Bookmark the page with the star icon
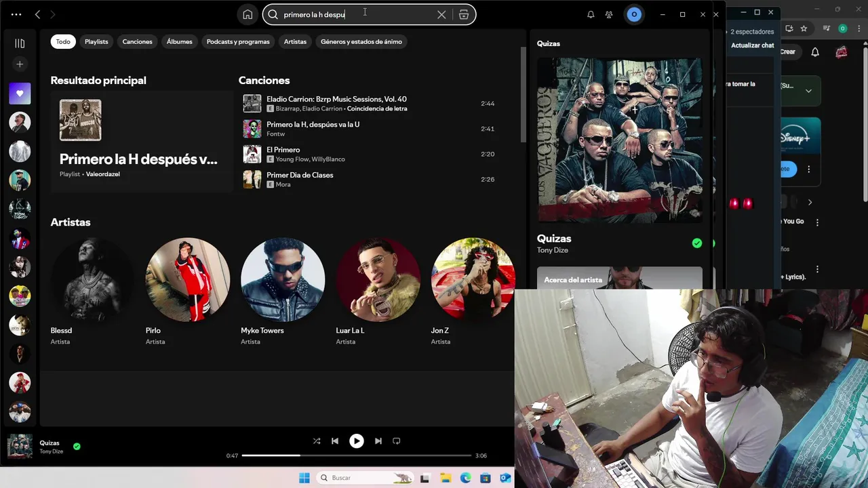The width and height of the screenshot is (868, 488). [x=804, y=28]
